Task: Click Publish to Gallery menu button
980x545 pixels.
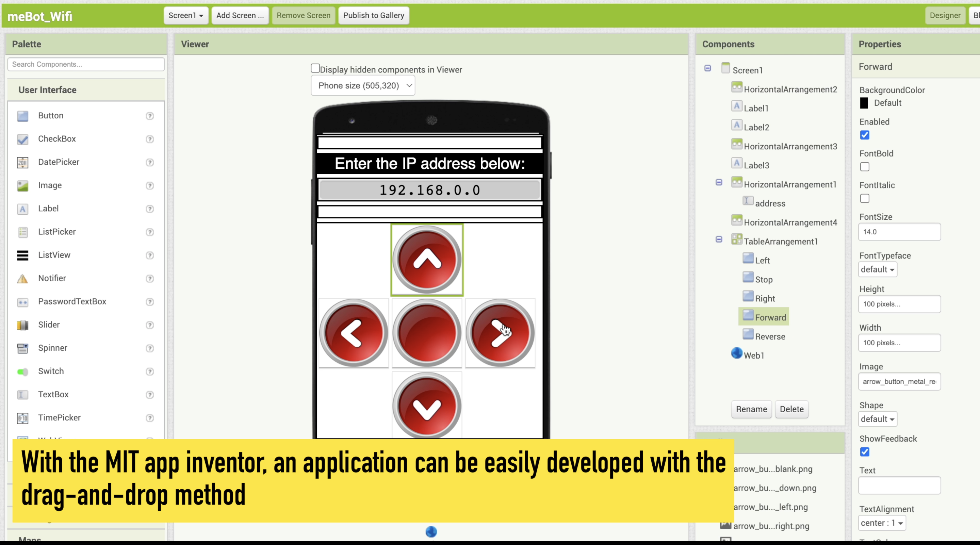Action: (x=374, y=15)
